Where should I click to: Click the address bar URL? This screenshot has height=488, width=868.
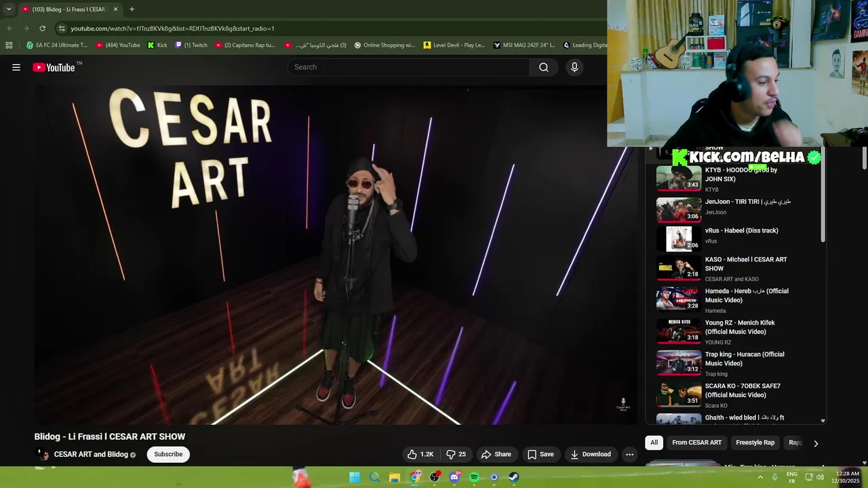[x=172, y=28]
